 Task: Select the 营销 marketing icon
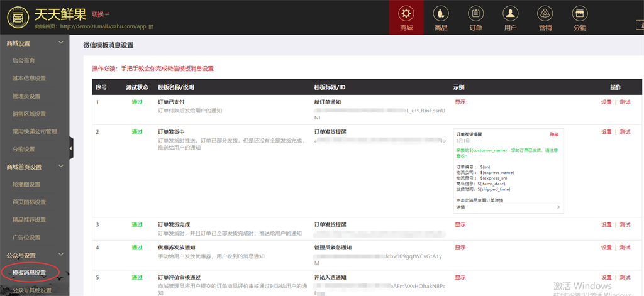[545, 18]
